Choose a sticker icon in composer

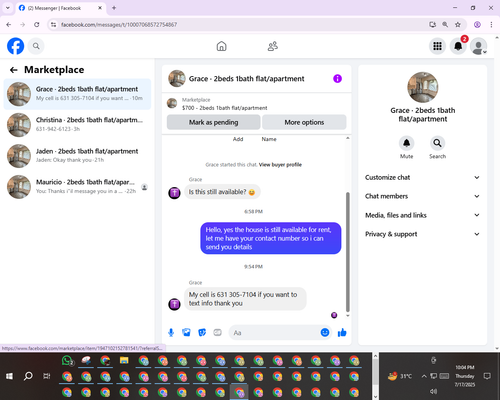tap(202, 332)
